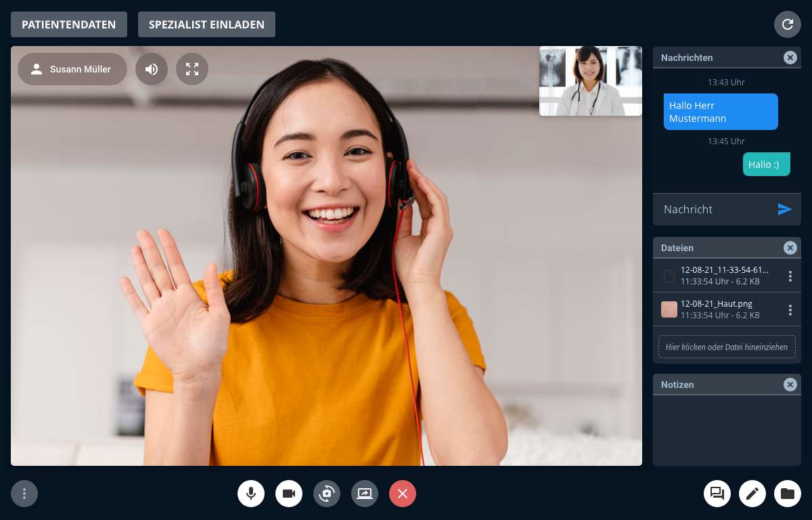Screen dimensions: 812x520
Task: Toggle the camera on or off
Action: 289,494
